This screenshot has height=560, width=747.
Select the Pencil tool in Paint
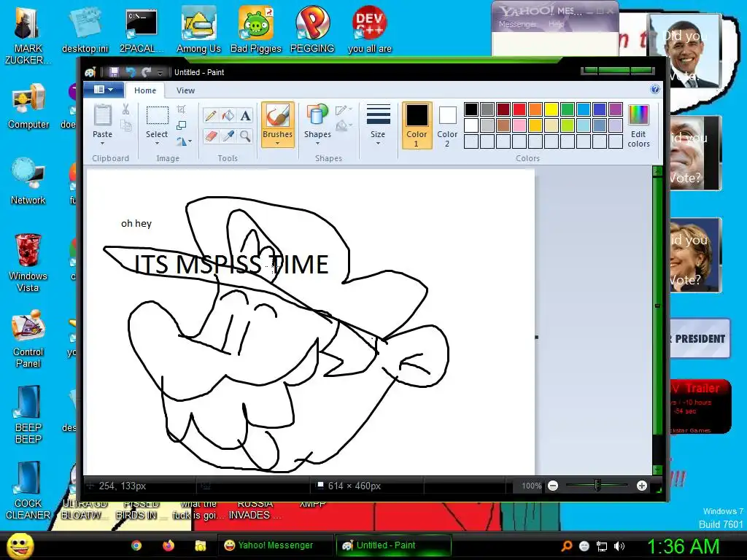[211, 116]
